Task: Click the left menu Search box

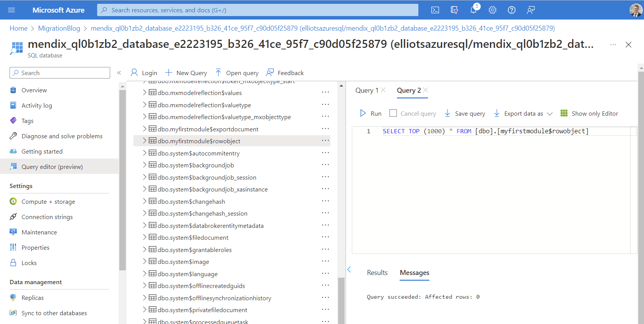Action: point(60,73)
